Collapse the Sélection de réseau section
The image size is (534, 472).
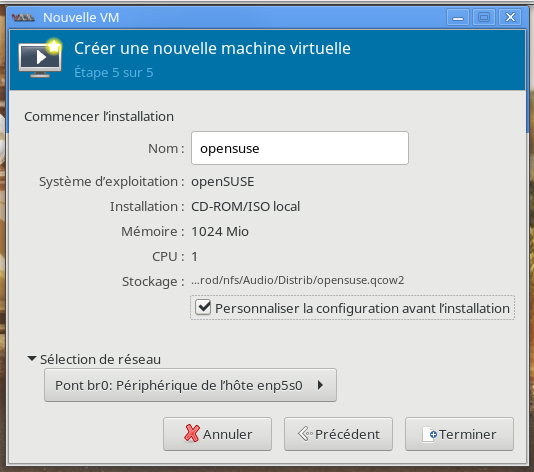32,359
